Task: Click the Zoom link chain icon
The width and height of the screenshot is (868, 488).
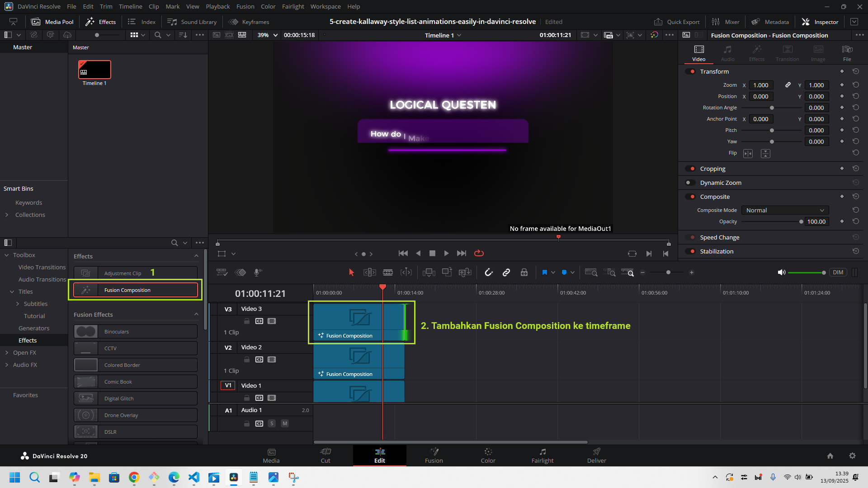Action: pyautogui.click(x=788, y=85)
